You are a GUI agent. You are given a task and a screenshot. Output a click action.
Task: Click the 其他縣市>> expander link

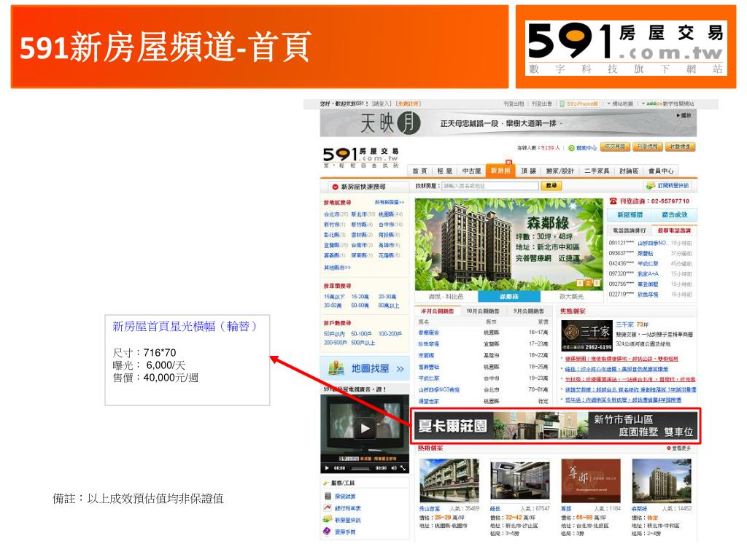coord(337,268)
